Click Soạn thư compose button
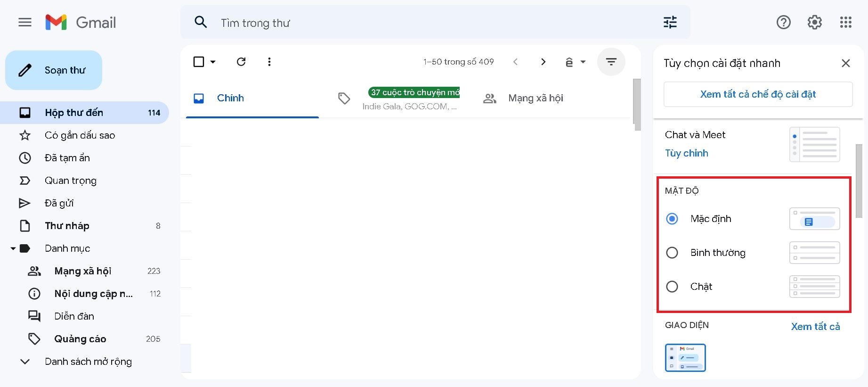This screenshot has height=387, width=868. 54,70
